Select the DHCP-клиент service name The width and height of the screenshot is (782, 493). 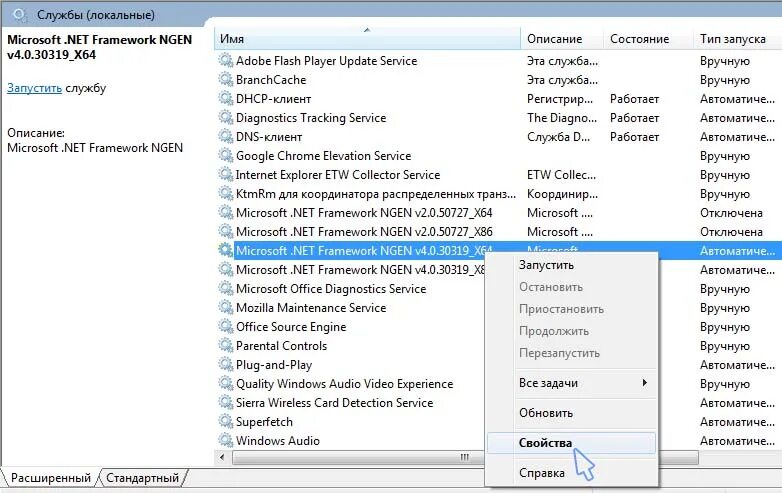[x=273, y=99]
